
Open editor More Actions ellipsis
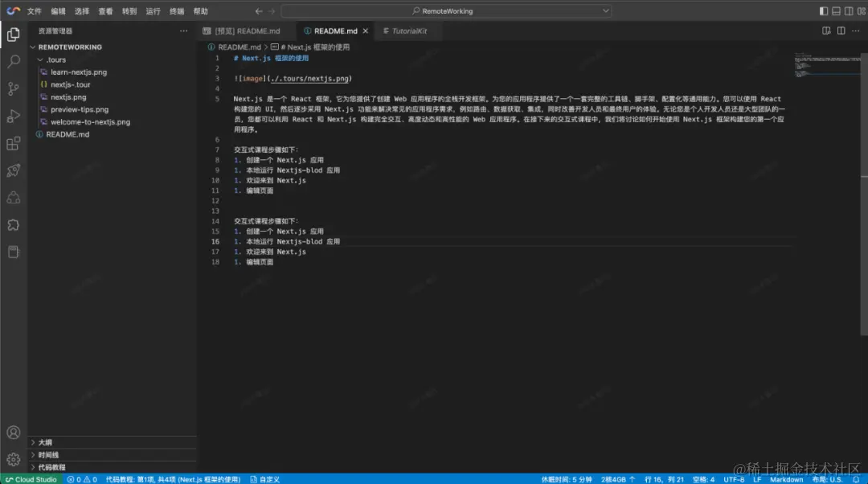[x=855, y=31]
